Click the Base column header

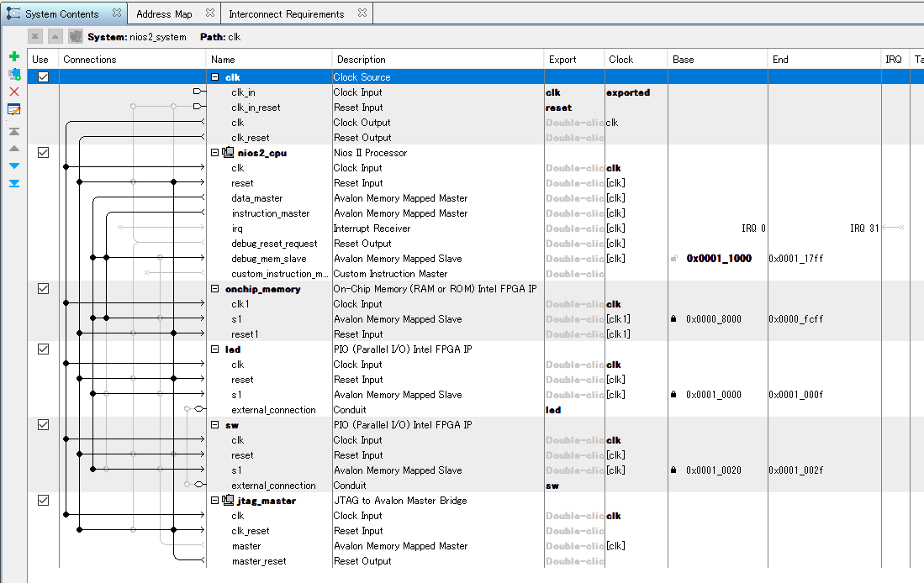click(683, 60)
